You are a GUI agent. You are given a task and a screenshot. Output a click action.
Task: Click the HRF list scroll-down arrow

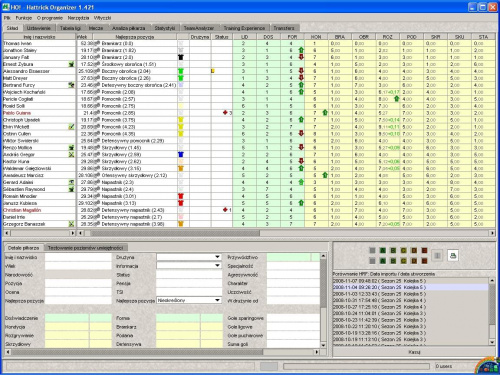pyautogui.click(x=492, y=342)
